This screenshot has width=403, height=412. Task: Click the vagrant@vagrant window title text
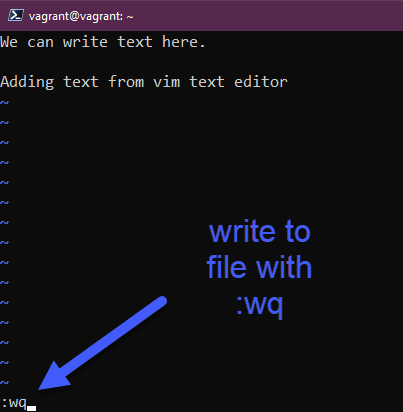(x=81, y=16)
